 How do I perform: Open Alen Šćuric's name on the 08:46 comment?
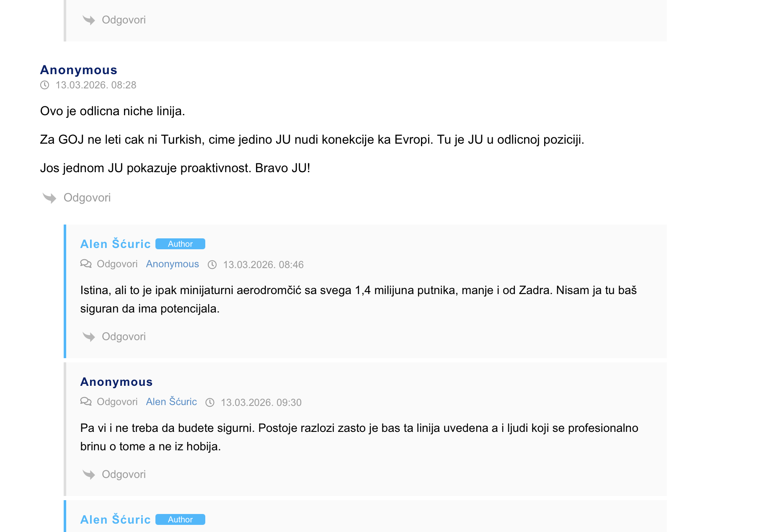116,244
